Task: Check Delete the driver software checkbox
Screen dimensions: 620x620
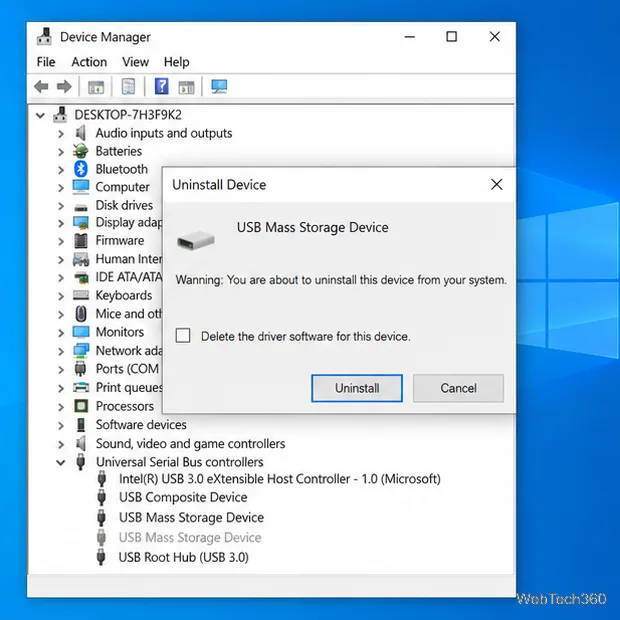Action: (x=183, y=335)
